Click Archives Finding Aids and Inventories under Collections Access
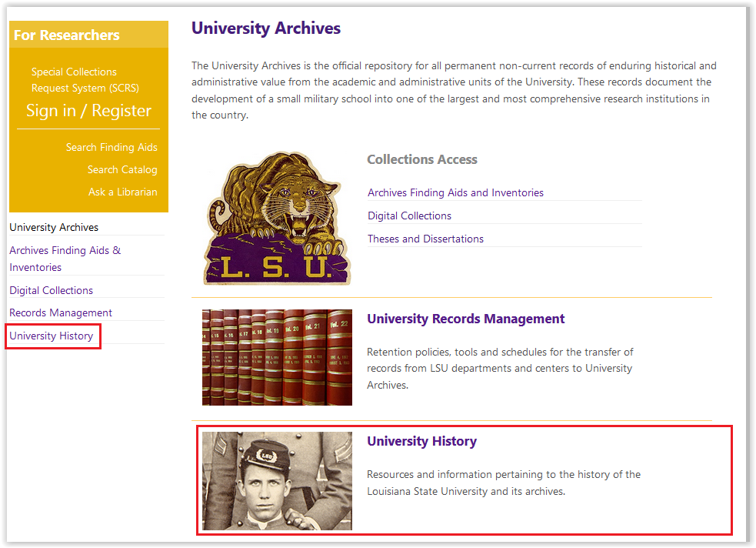The width and height of the screenshot is (756, 548). point(455,192)
